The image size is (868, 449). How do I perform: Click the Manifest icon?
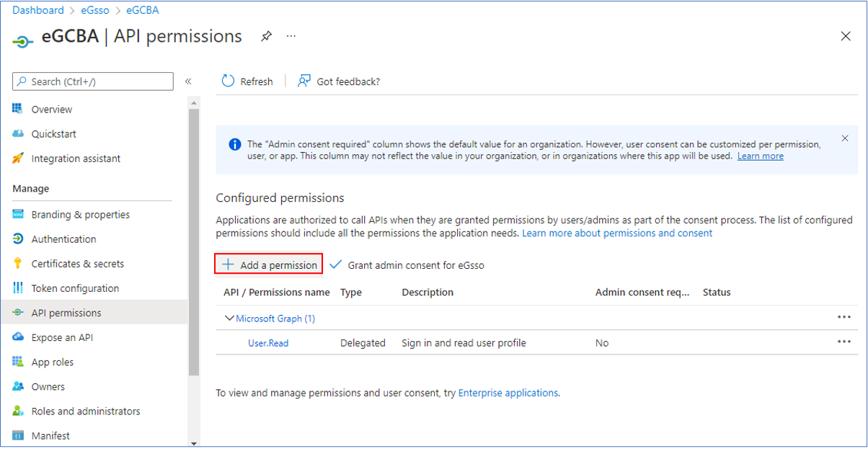[18, 435]
